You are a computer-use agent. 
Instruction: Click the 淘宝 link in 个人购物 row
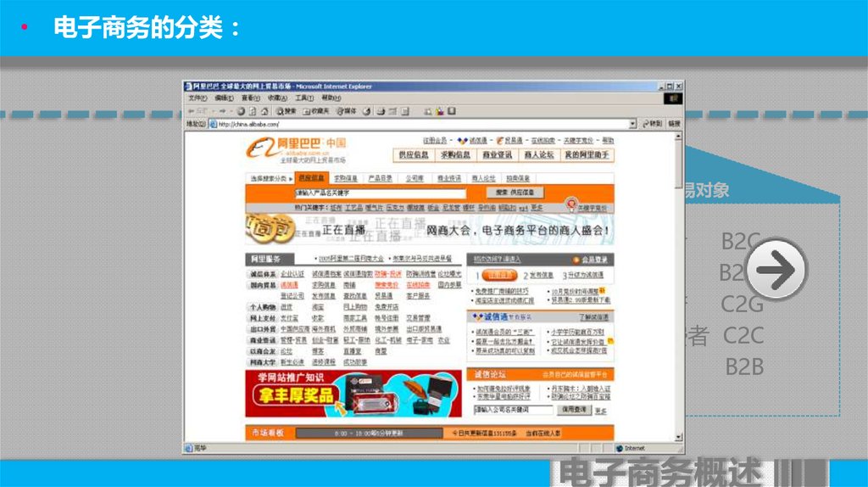(x=318, y=307)
